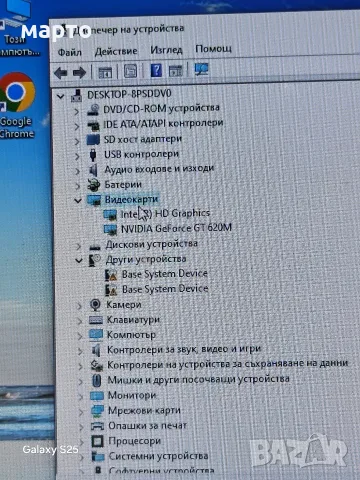This screenshot has width=360, height=480.
Task: Select the Клавиатури label
Action: tap(133, 320)
